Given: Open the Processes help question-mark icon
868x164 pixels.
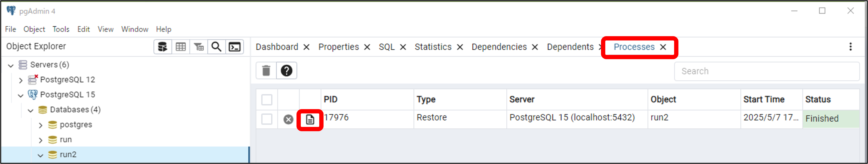Looking at the screenshot, I should (286, 71).
